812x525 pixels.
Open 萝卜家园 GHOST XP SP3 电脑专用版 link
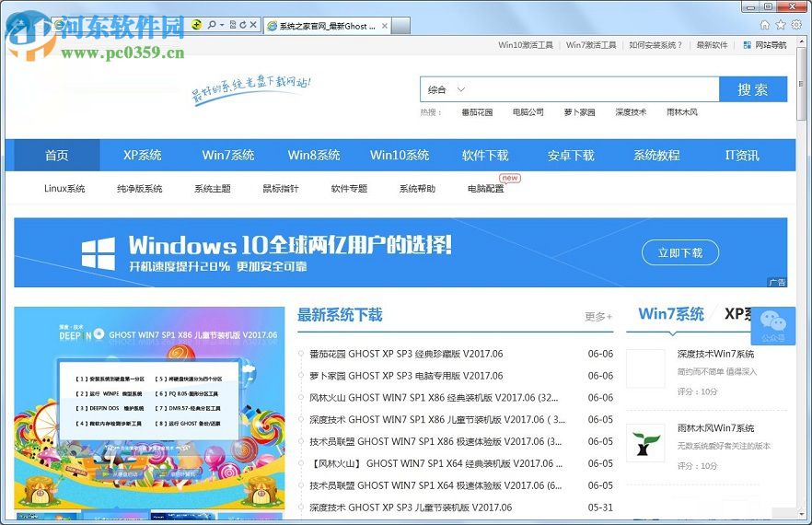point(406,376)
